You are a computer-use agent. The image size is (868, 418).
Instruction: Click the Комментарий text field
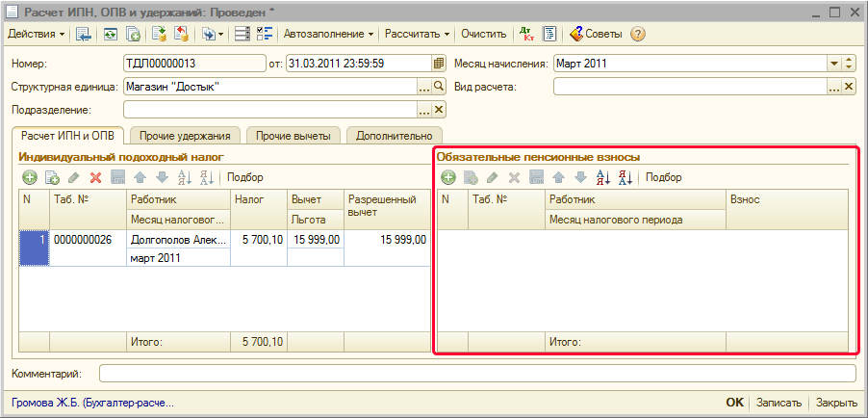pos(476,373)
